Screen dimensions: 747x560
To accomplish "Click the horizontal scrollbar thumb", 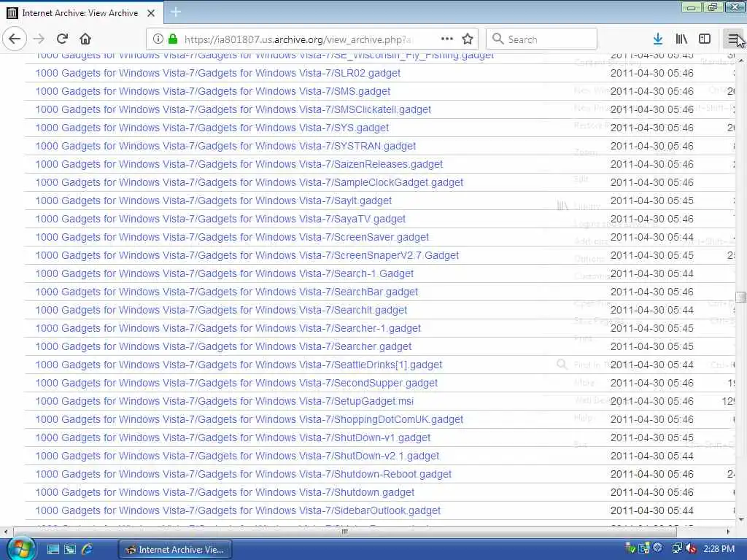I will tap(345, 532).
